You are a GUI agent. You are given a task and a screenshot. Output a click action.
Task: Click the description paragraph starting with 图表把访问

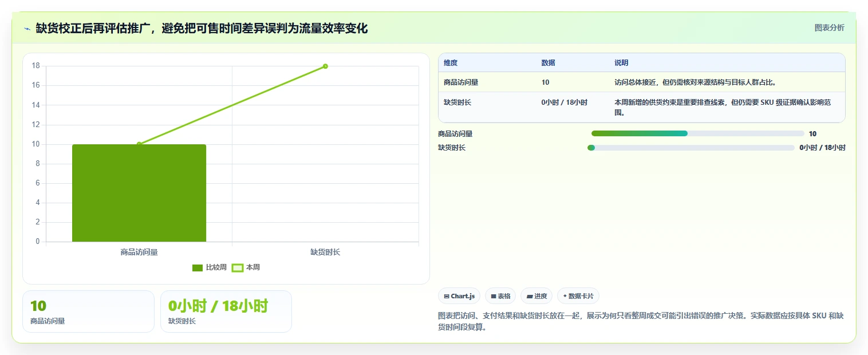tap(641, 322)
